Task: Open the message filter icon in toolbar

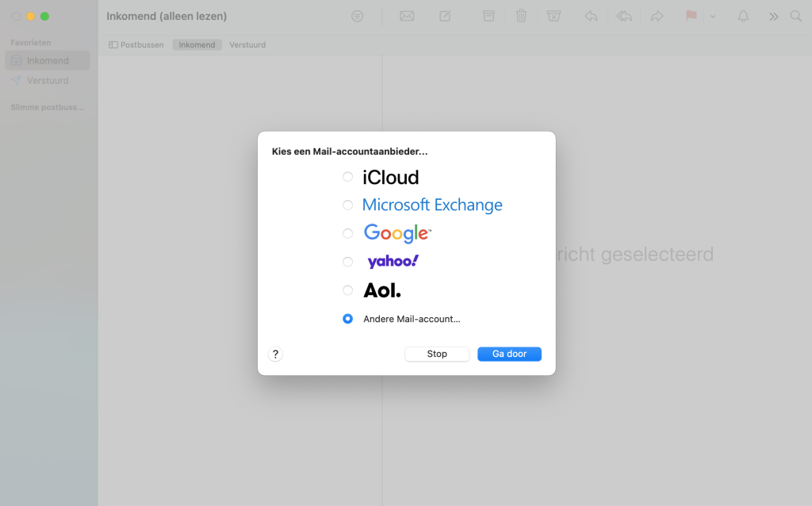Action: click(358, 17)
